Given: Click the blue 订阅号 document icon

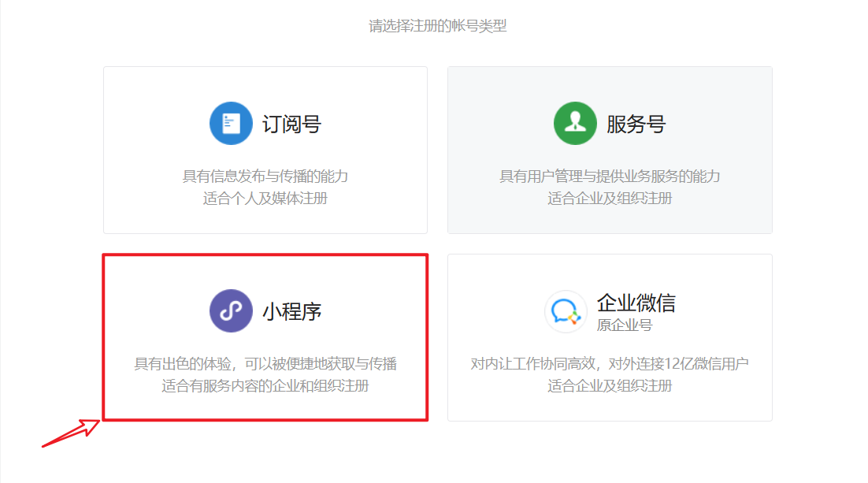Looking at the screenshot, I should coord(231,124).
